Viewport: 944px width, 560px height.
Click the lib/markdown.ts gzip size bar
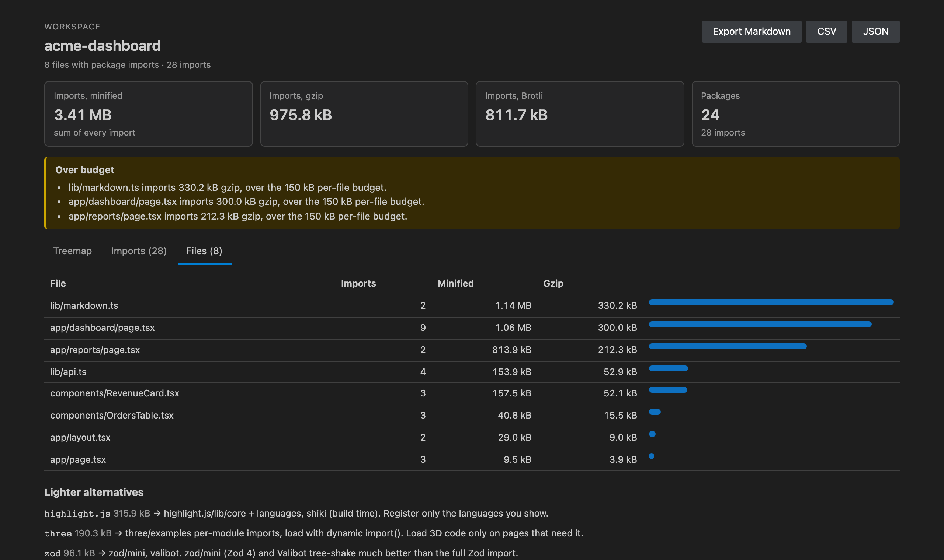771,302
